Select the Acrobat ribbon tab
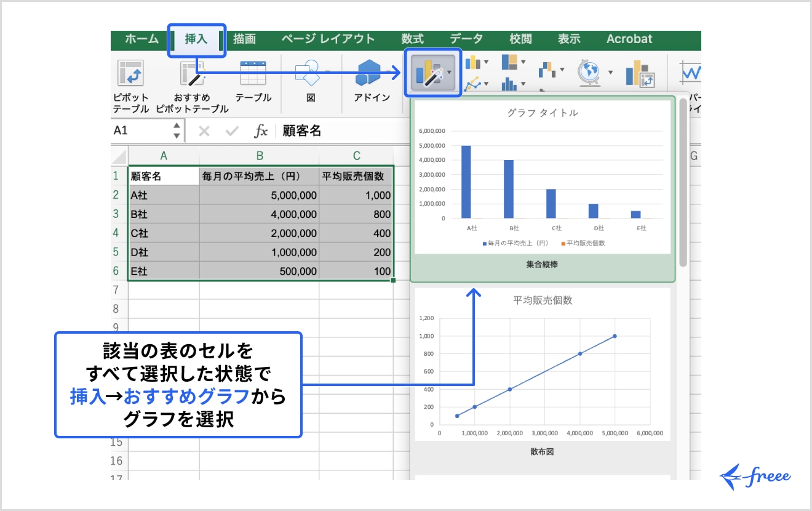 tap(629, 39)
